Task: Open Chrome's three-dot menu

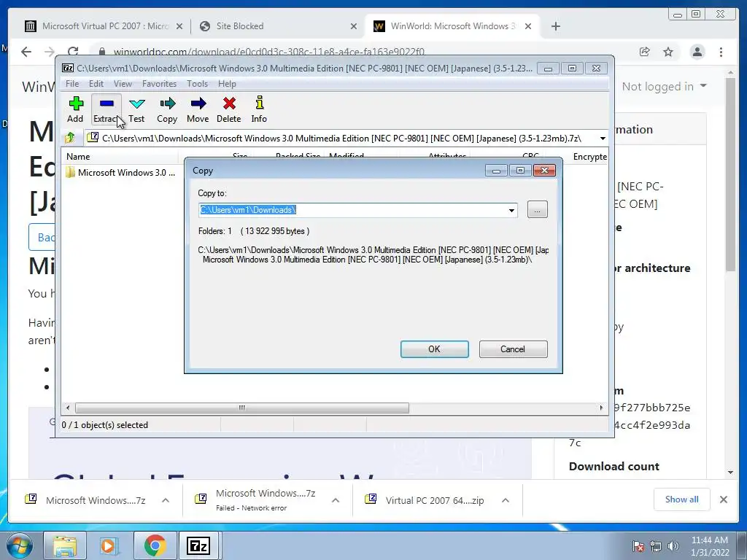Action: pyautogui.click(x=721, y=52)
